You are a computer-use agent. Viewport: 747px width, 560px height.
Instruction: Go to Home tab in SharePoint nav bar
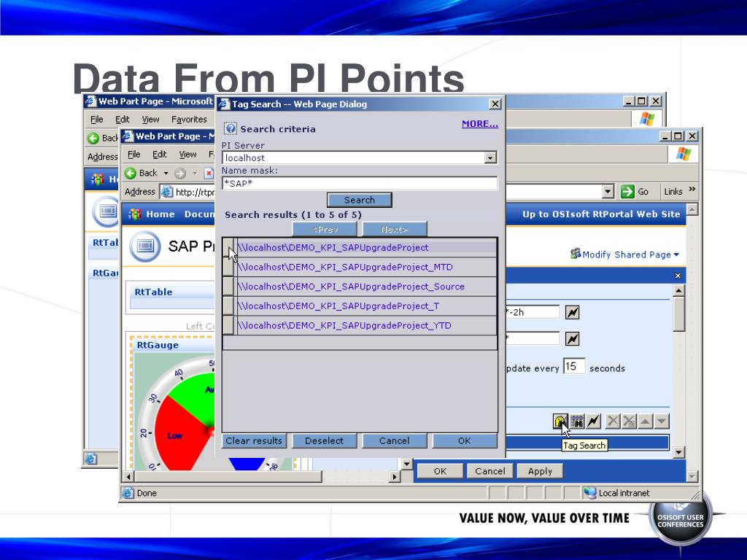point(160,214)
